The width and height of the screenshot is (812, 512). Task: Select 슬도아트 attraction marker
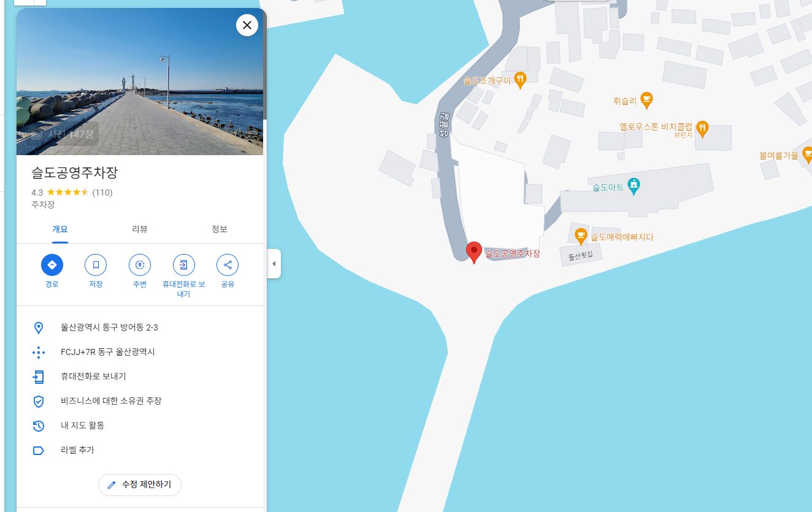click(x=634, y=186)
